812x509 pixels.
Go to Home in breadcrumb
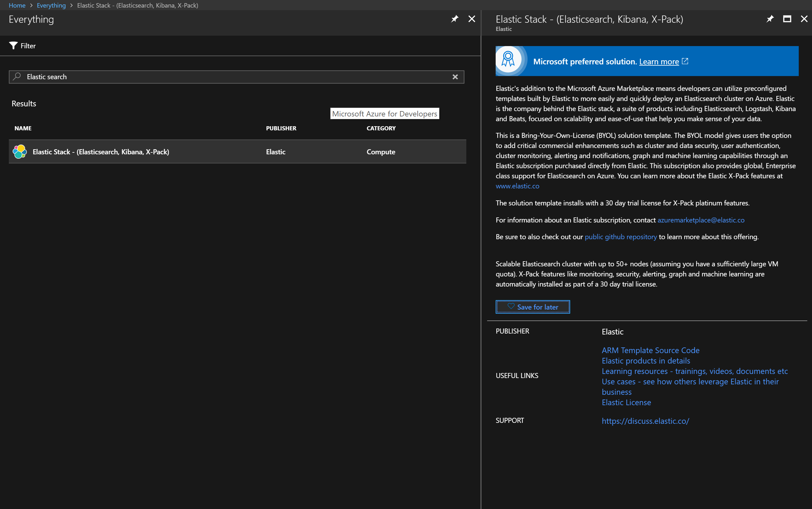pos(17,5)
